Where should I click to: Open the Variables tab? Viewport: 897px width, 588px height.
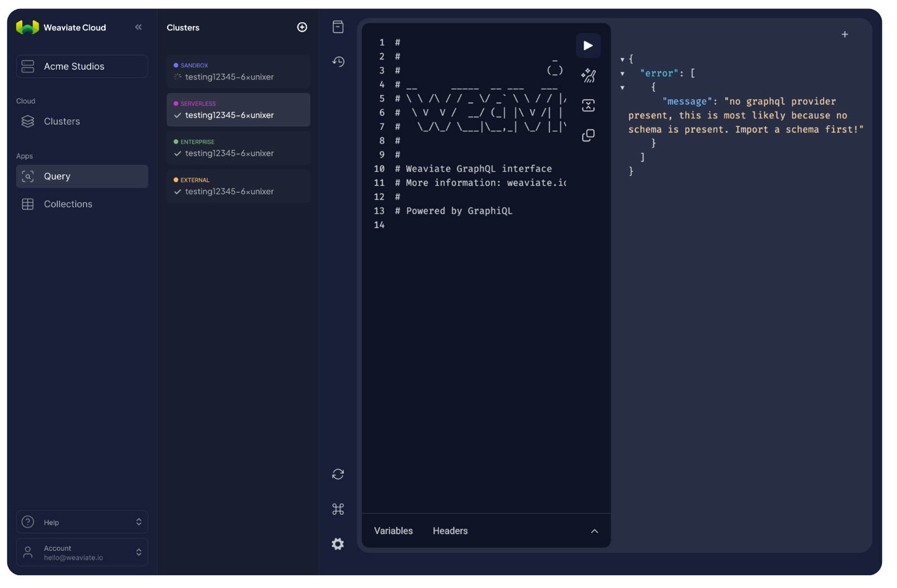(394, 531)
